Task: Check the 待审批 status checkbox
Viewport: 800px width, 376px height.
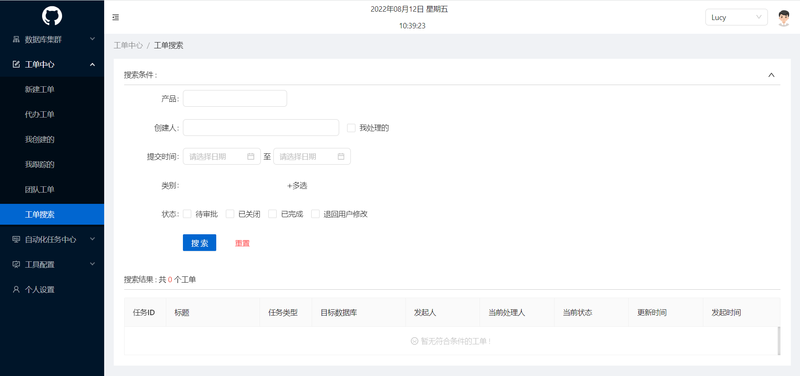Action: pos(187,214)
